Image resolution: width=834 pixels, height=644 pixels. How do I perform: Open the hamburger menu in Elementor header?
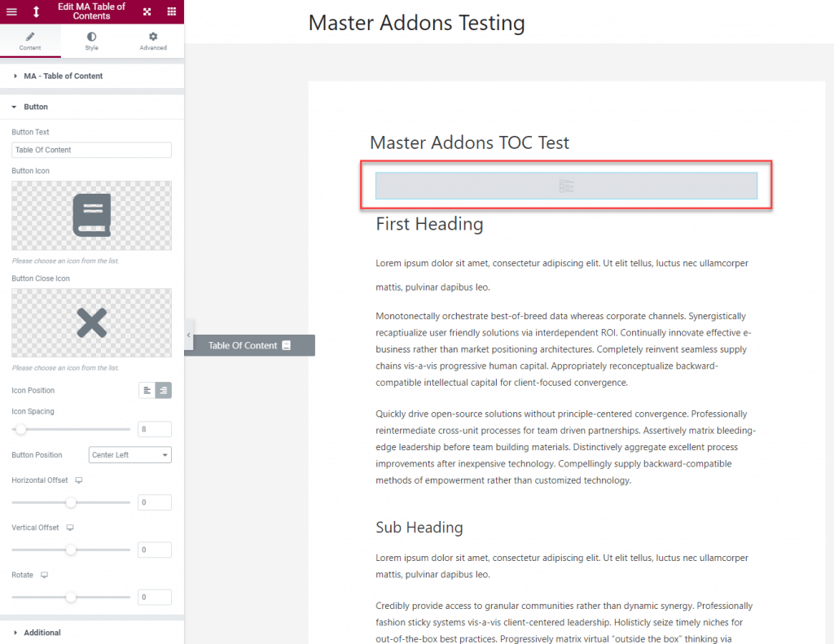click(x=11, y=11)
